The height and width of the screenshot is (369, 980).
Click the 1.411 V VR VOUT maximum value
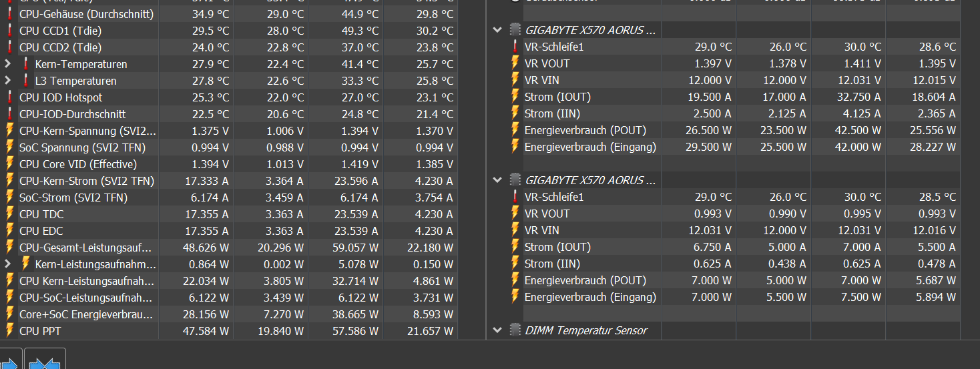[863, 63]
